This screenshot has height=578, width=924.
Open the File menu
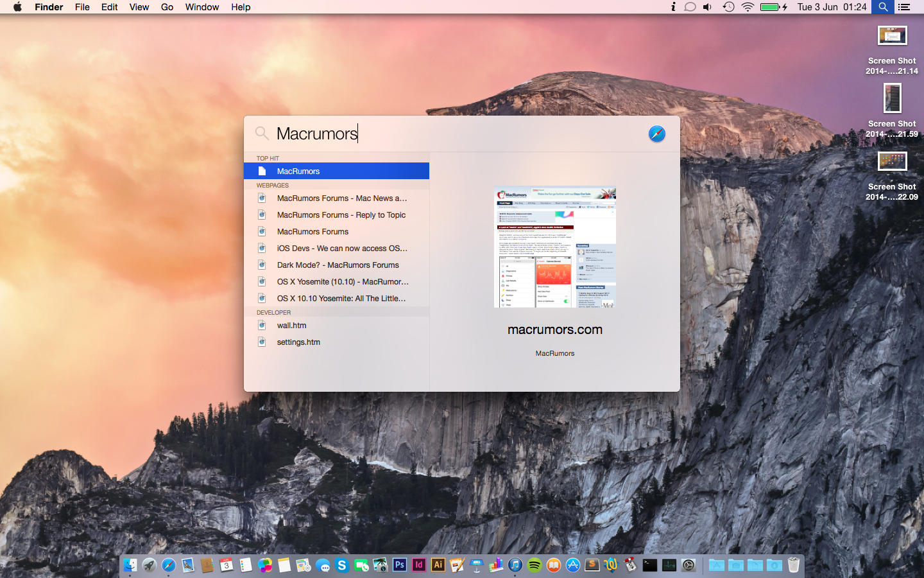tap(82, 7)
